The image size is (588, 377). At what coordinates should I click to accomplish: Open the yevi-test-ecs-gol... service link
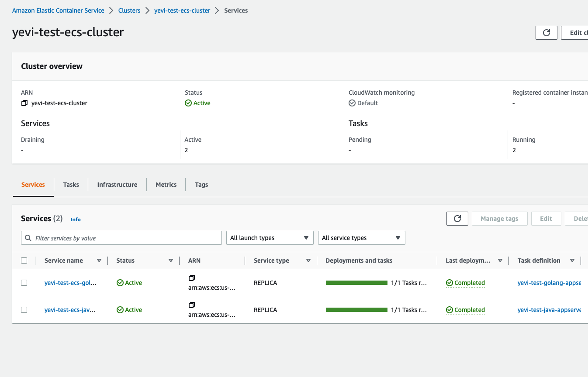coord(70,283)
